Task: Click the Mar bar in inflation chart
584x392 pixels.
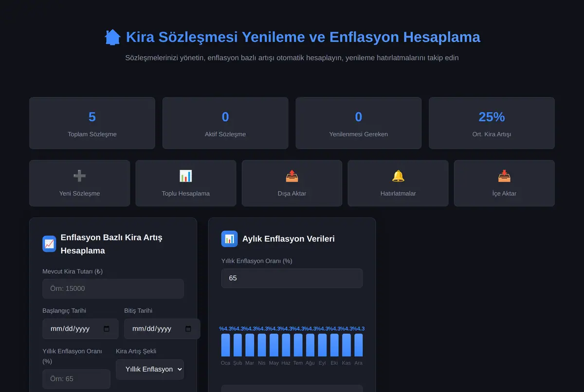Action: (250, 345)
